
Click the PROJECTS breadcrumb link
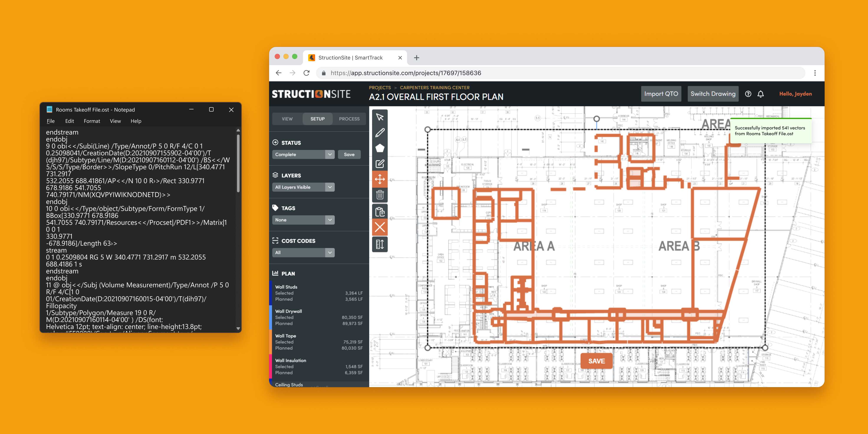380,88
